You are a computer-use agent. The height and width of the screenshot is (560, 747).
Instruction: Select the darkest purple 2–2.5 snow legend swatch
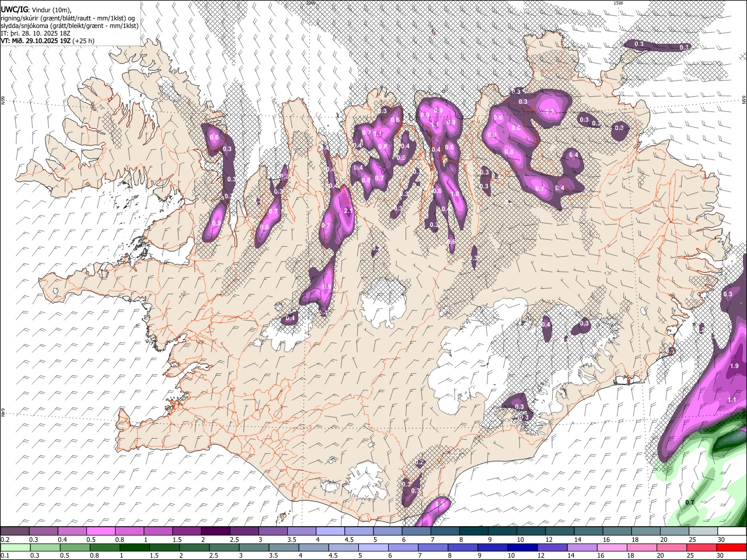click(215, 531)
